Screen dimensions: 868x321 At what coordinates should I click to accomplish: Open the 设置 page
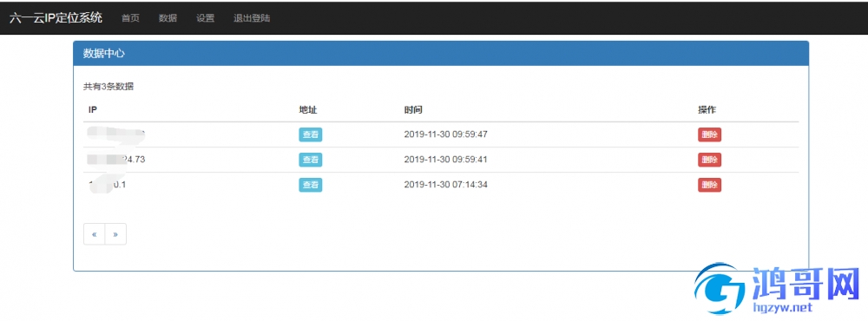[x=206, y=18]
